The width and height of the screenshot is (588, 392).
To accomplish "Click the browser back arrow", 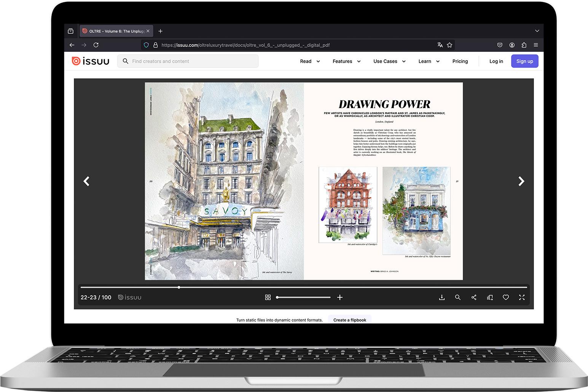I will (72, 45).
